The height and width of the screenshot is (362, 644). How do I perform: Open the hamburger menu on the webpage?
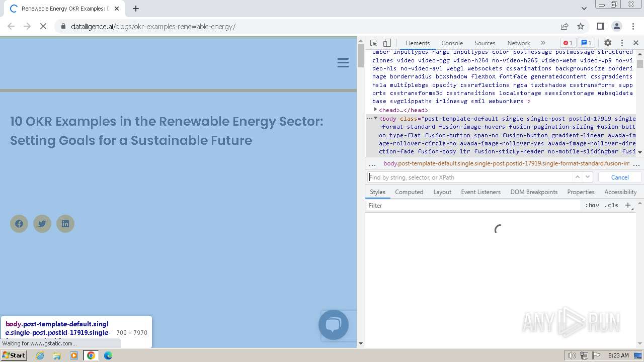[x=343, y=62]
